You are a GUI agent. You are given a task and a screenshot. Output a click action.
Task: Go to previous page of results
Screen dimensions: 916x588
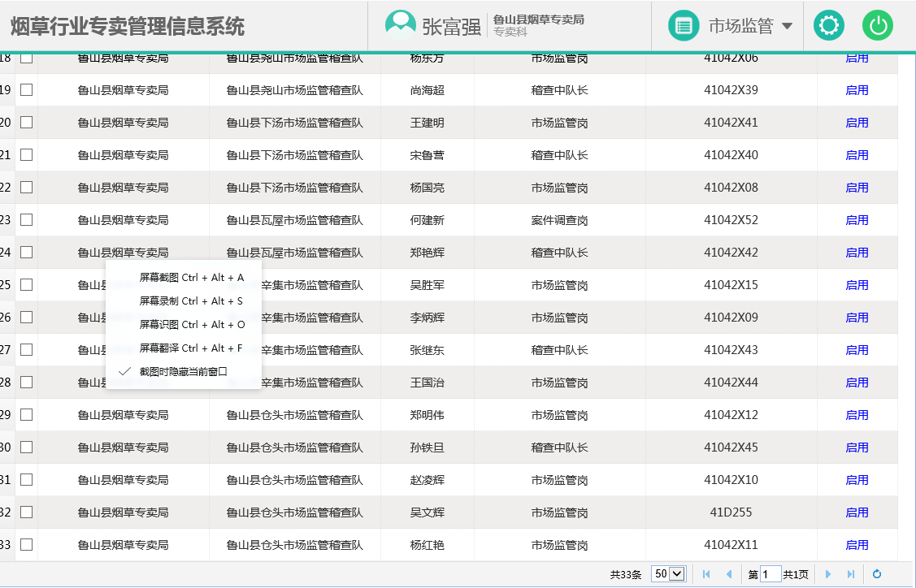coord(728,574)
